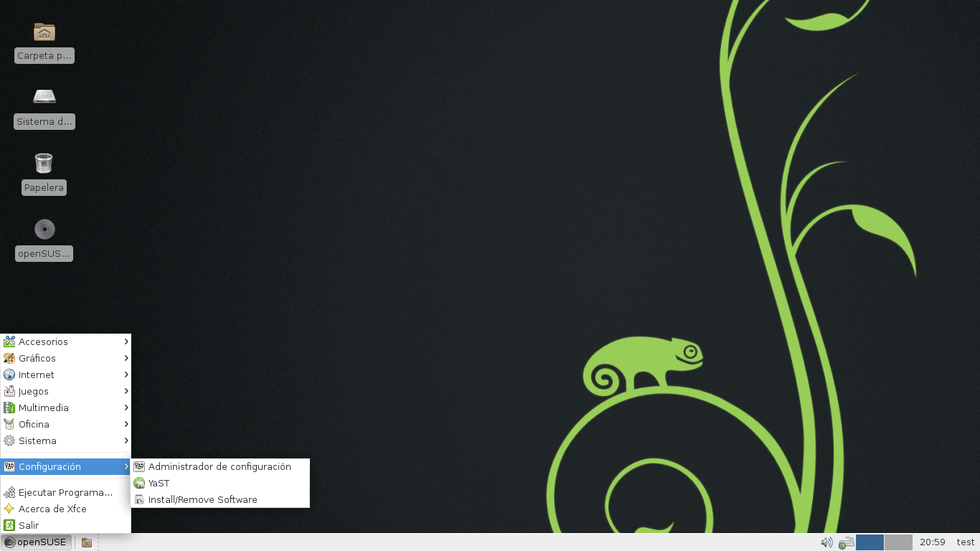Select the highlighted blue workspace in the switcher
The height and width of the screenshot is (551, 980).
pos(870,542)
